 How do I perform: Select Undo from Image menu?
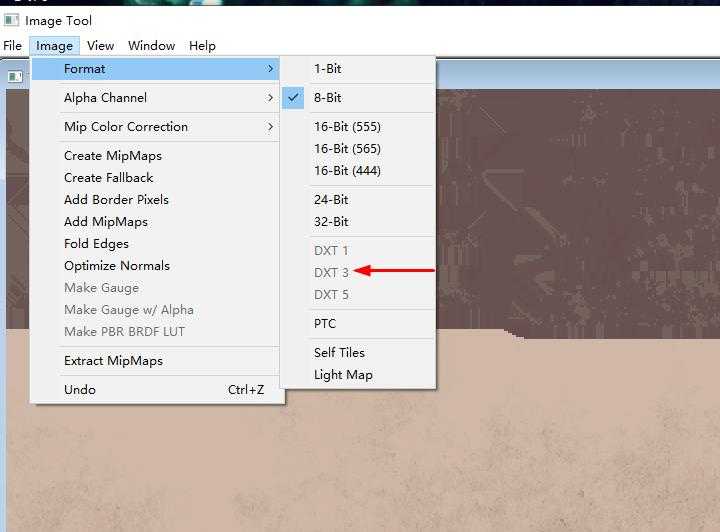pyautogui.click(x=155, y=390)
